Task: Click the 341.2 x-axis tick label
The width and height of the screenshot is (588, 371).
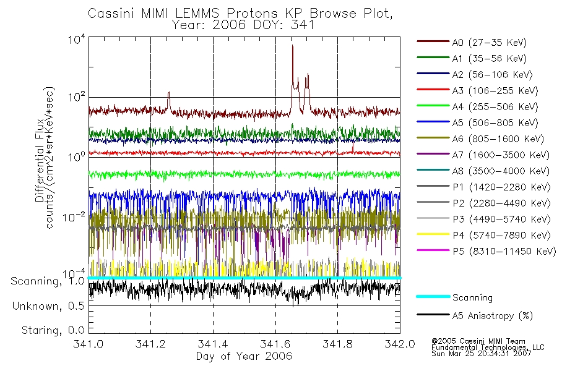Action: (x=150, y=344)
